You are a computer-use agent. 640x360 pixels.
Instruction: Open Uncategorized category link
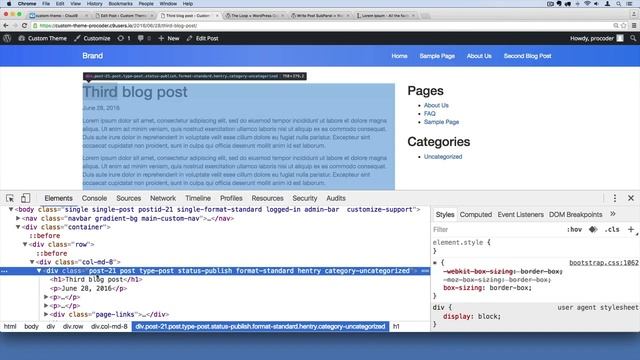pos(443,157)
